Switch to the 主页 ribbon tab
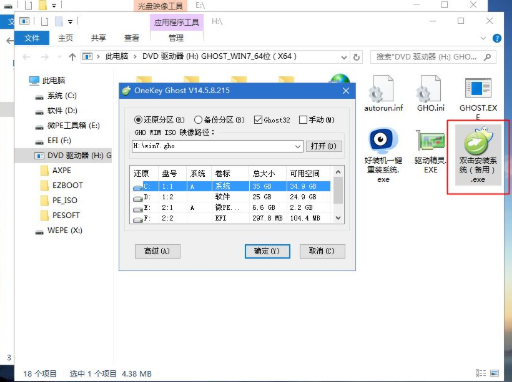The width and height of the screenshot is (512, 382). click(x=65, y=38)
